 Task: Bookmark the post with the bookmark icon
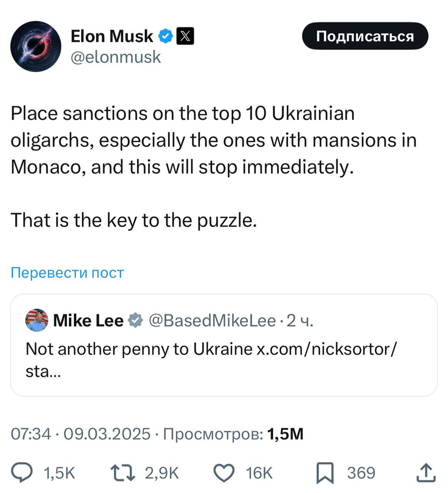point(325,473)
